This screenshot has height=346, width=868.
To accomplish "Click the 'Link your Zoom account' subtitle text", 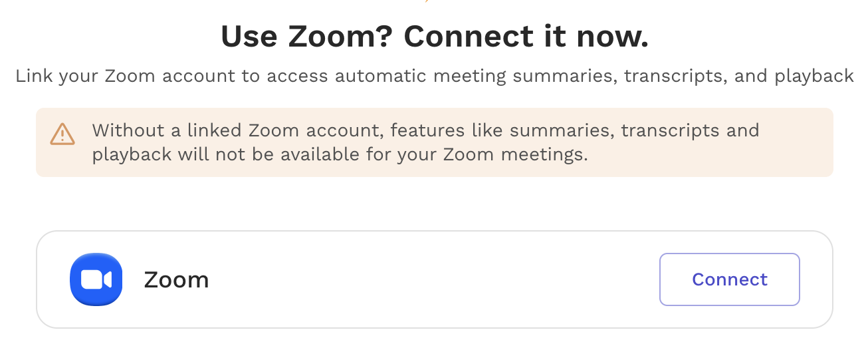I will [x=435, y=76].
